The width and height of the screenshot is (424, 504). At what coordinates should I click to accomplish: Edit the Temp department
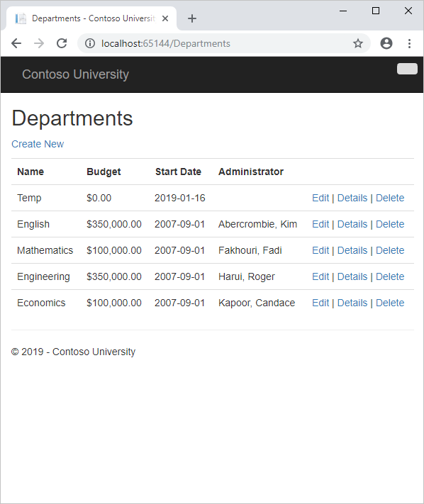pyautogui.click(x=320, y=198)
